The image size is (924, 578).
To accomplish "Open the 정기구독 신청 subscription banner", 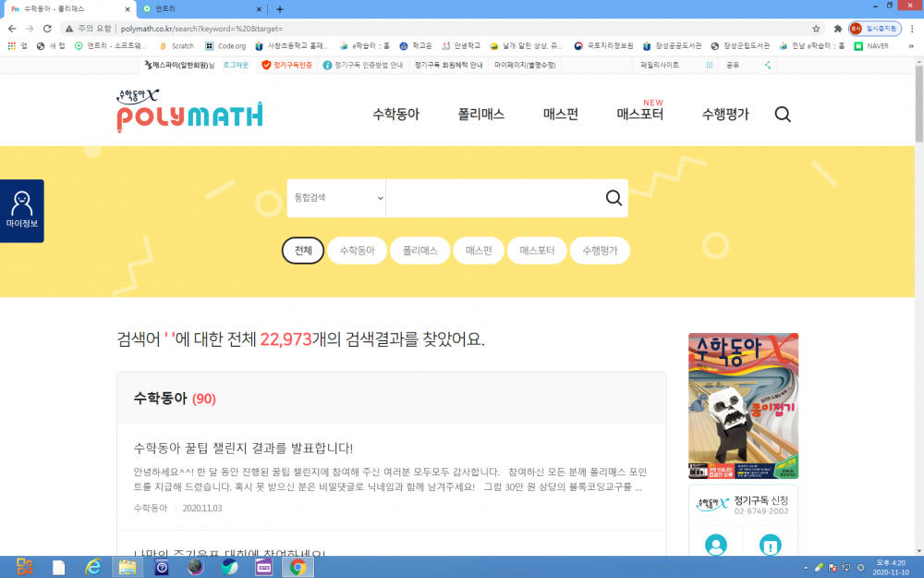I will click(x=743, y=505).
